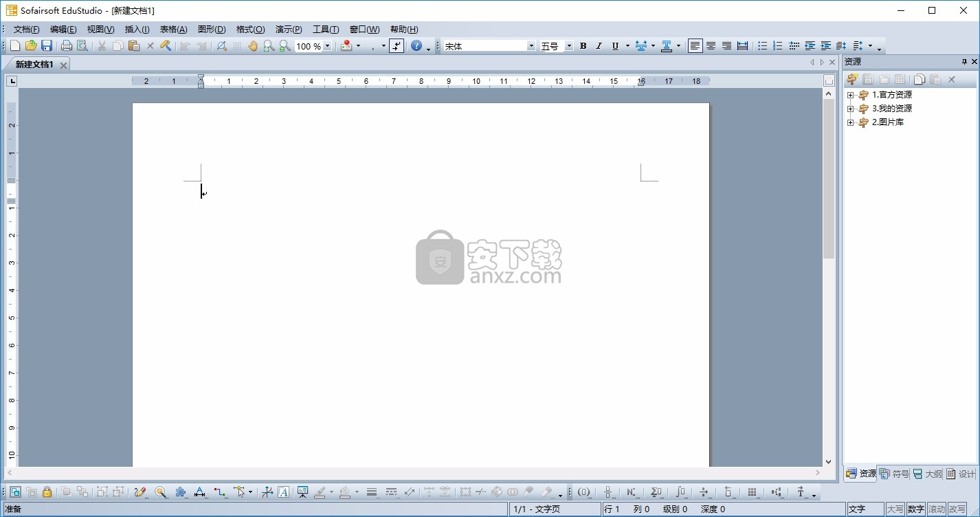Click the line color pen in bottom toolbar

click(320, 492)
